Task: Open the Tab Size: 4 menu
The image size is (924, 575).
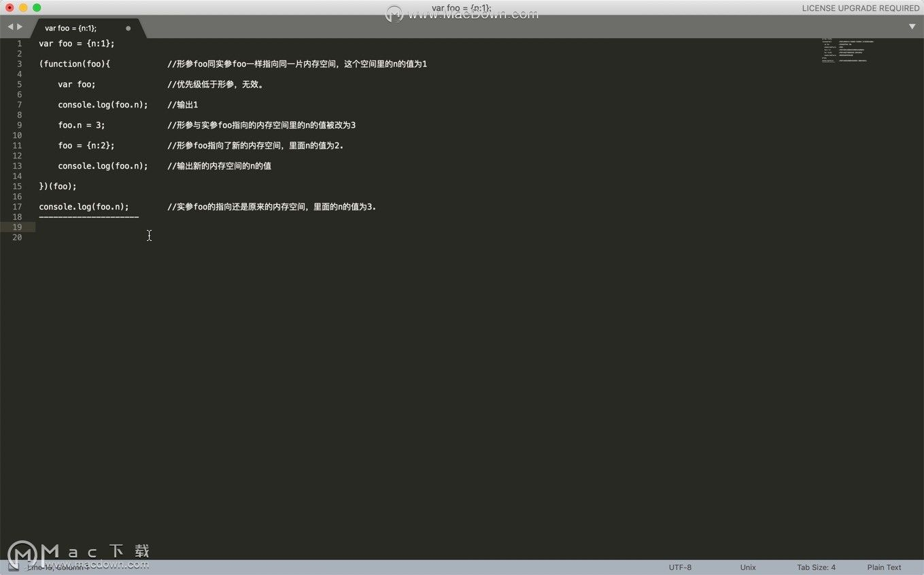Action: tap(816, 568)
